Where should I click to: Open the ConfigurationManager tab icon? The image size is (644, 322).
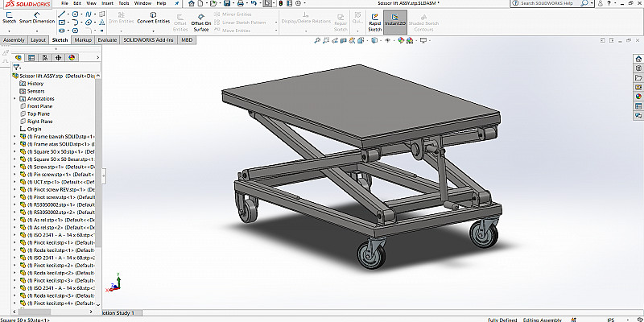pos(43,57)
